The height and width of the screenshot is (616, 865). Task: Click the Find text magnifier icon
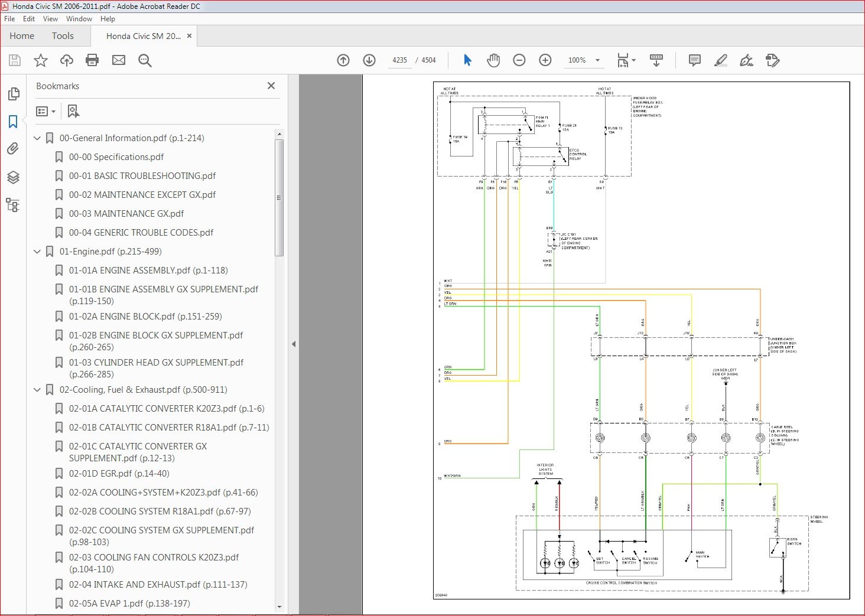point(145,60)
